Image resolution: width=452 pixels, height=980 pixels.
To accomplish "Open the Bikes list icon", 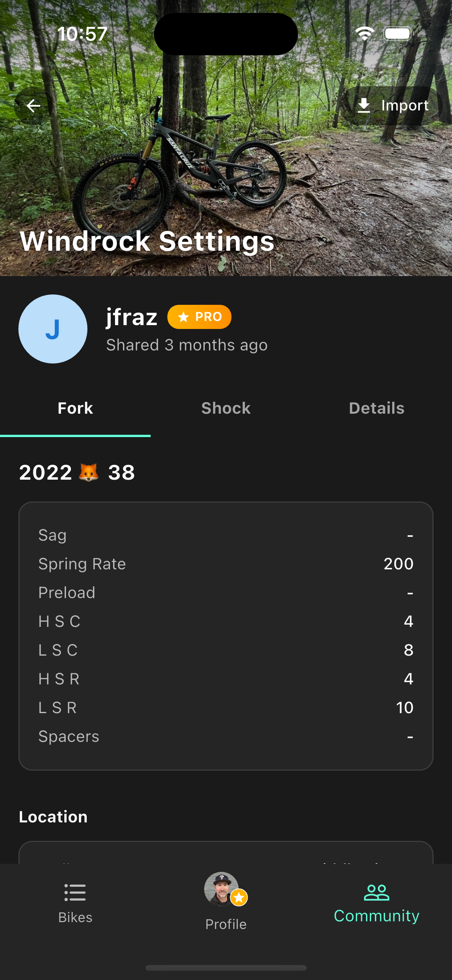I will pos(75,893).
